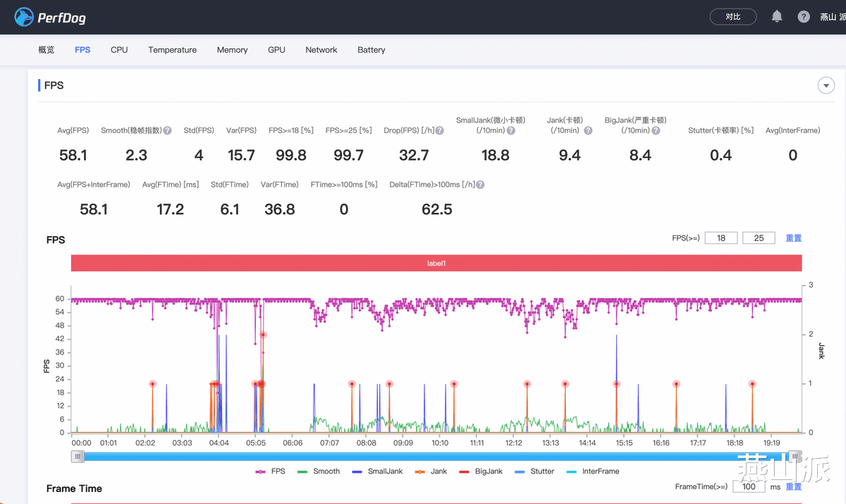Open the Temperature tab
Viewport: 846px width, 504px height.
172,50
